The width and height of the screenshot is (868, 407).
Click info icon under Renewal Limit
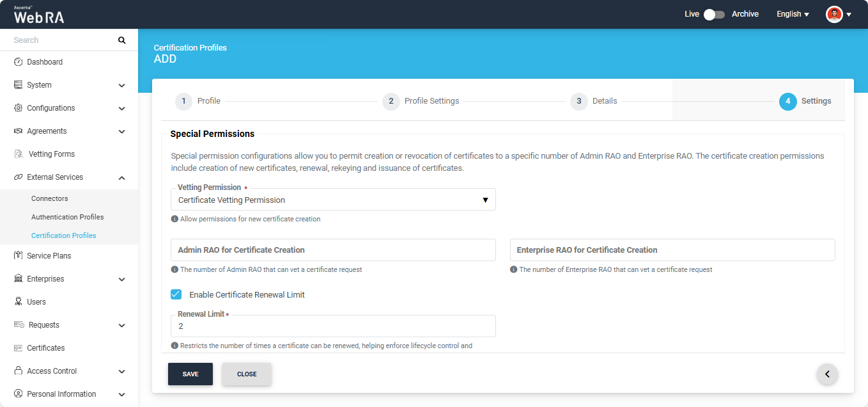click(x=174, y=346)
